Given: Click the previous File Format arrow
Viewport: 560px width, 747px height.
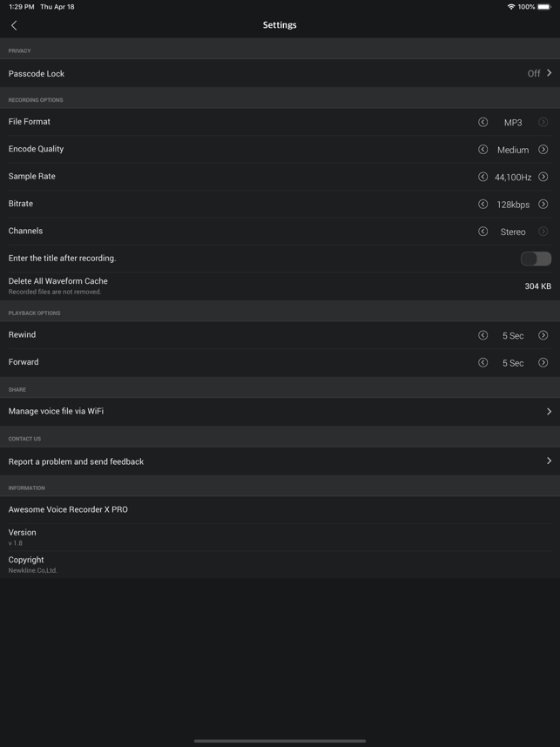Looking at the screenshot, I should (482, 123).
